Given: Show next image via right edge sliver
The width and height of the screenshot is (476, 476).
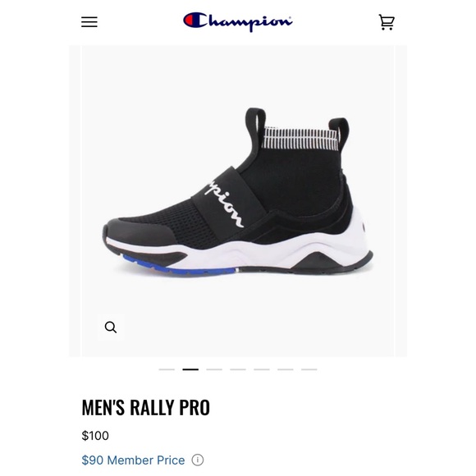Looking at the screenshot, I should point(401,201).
